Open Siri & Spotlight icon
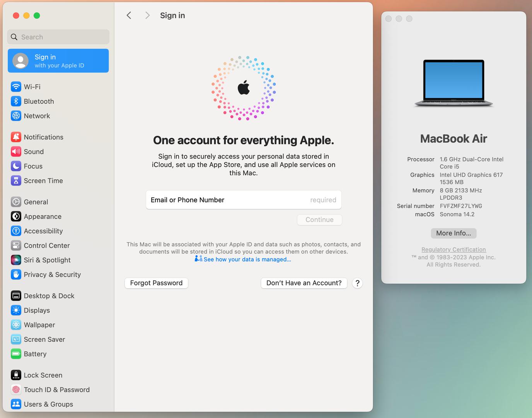The image size is (532, 418). point(16,260)
